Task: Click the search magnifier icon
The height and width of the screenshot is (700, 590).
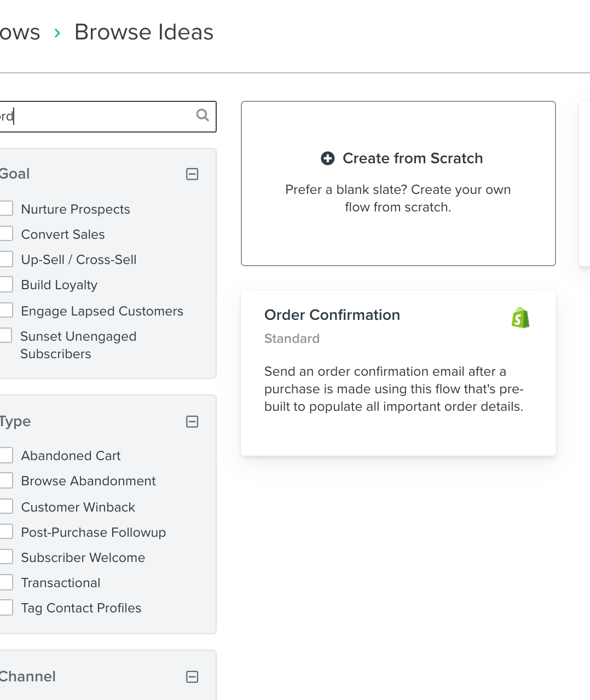Action: point(203,115)
